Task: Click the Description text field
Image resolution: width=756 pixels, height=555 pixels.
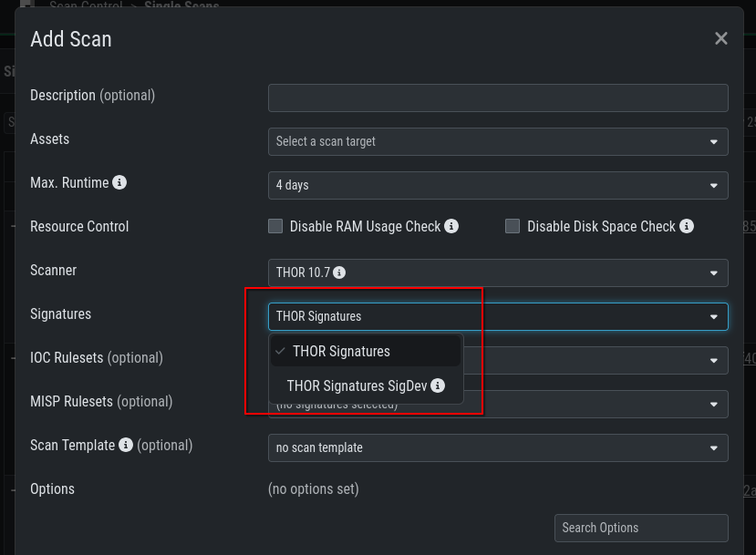Action: [x=498, y=98]
